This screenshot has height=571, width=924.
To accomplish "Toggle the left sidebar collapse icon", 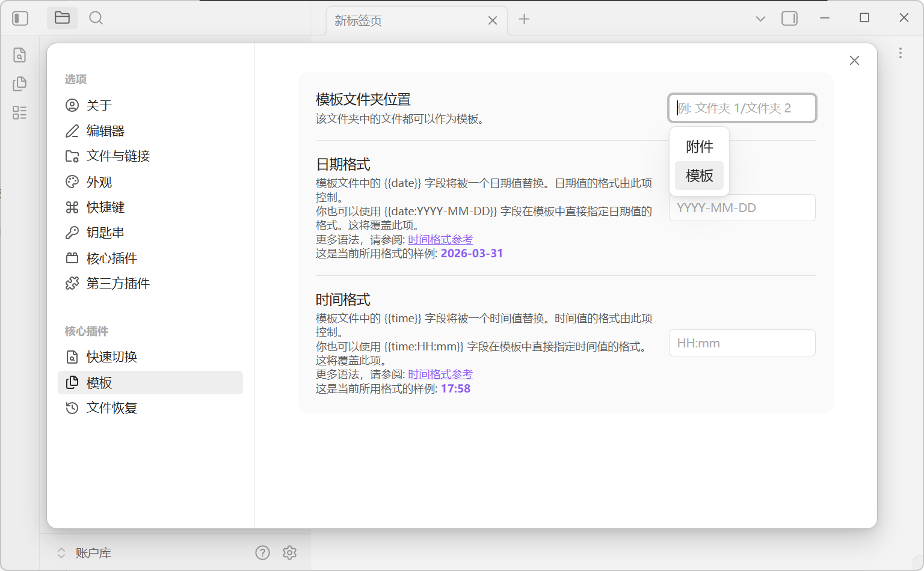I will 20,19.
